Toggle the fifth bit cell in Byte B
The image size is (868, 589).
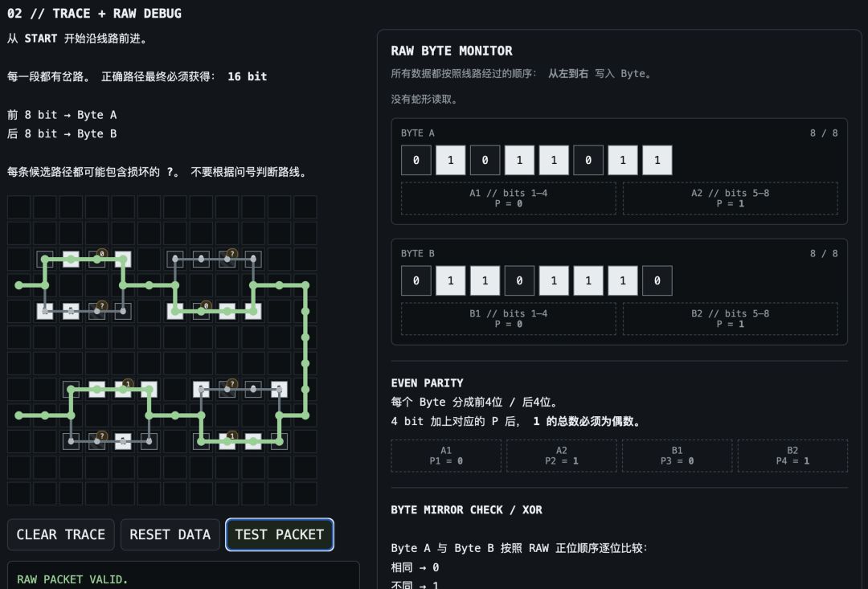(554, 280)
